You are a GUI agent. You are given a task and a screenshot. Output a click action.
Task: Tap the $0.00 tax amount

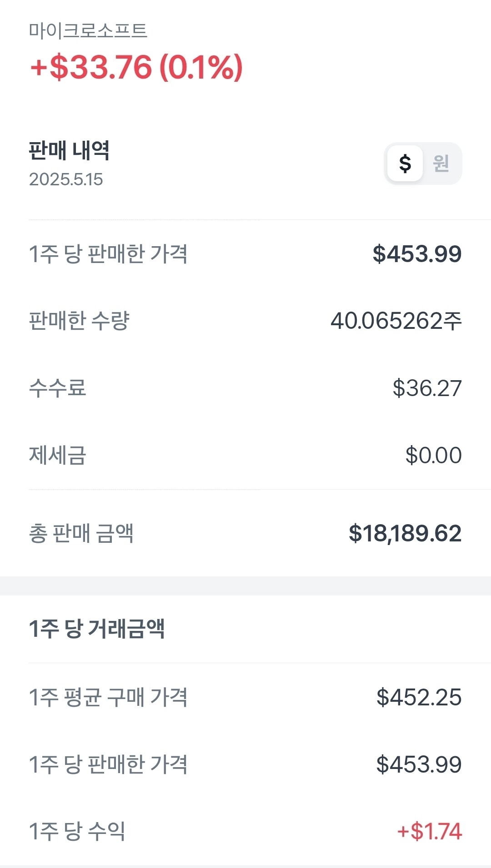coord(433,455)
